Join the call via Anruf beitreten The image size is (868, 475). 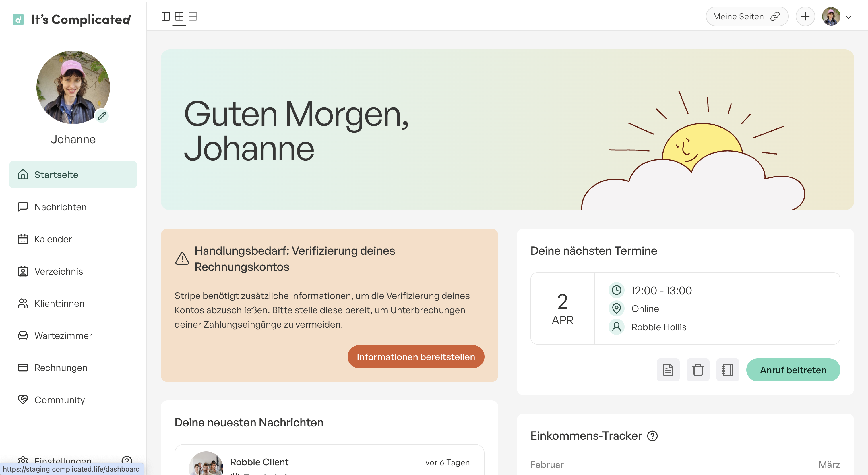[793, 370]
